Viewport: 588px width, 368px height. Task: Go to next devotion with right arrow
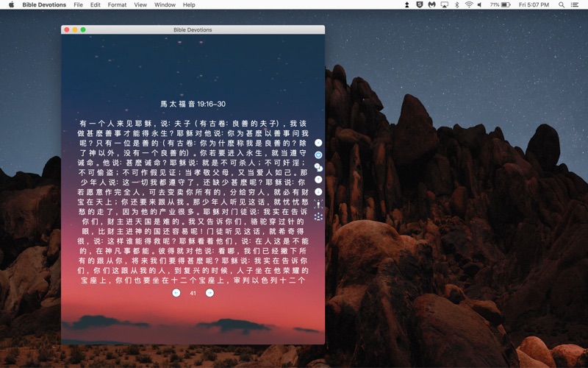coord(209,293)
